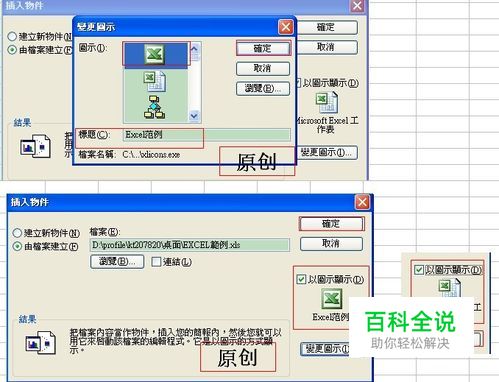Open 瀏覽(B)... in the lower 插入物件 dialog
The image size is (499, 382).
click(x=117, y=262)
